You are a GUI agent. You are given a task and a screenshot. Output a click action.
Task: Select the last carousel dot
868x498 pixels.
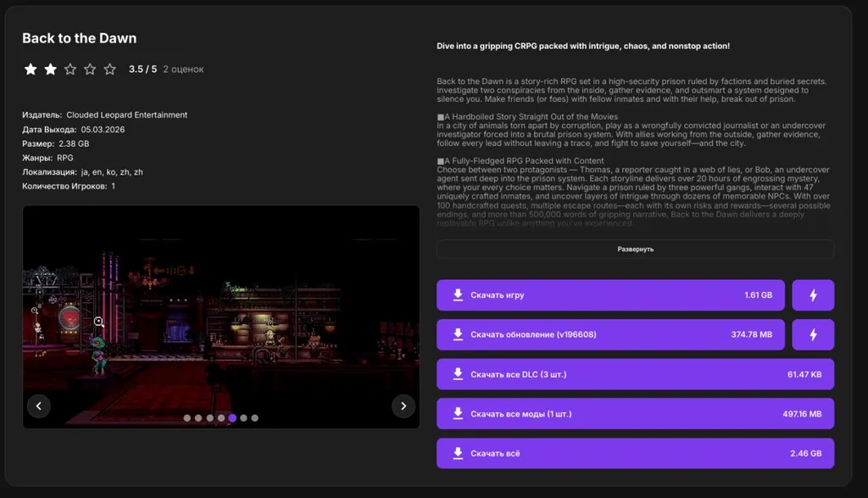tap(254, 418)
